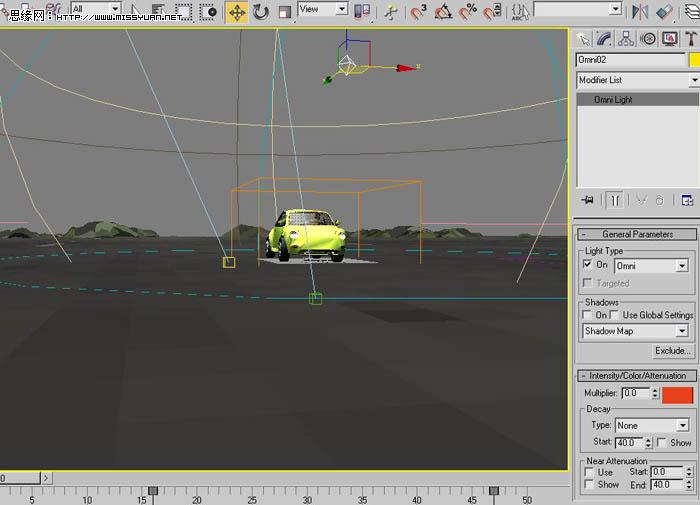This screenshot has width=700, height=505.
Task: Enable Near Attenuation Use checkbox
Action: click(x=589, y=472)
